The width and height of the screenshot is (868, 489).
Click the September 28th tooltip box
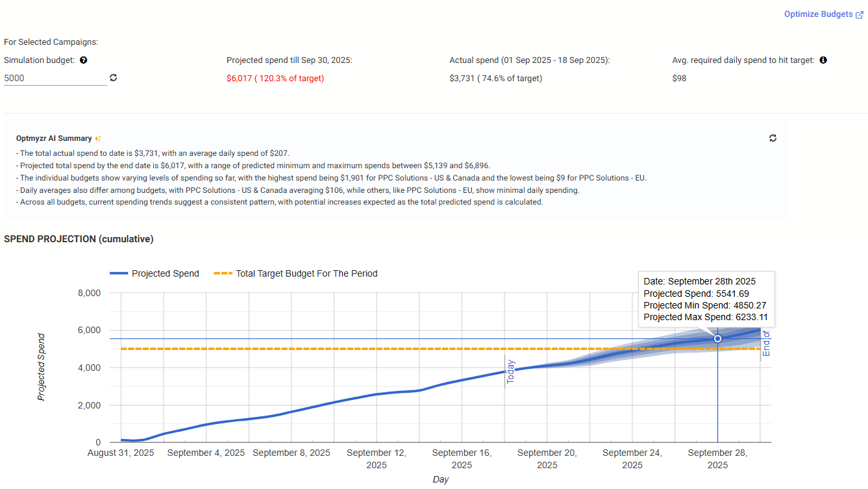(x=706, y=299)
